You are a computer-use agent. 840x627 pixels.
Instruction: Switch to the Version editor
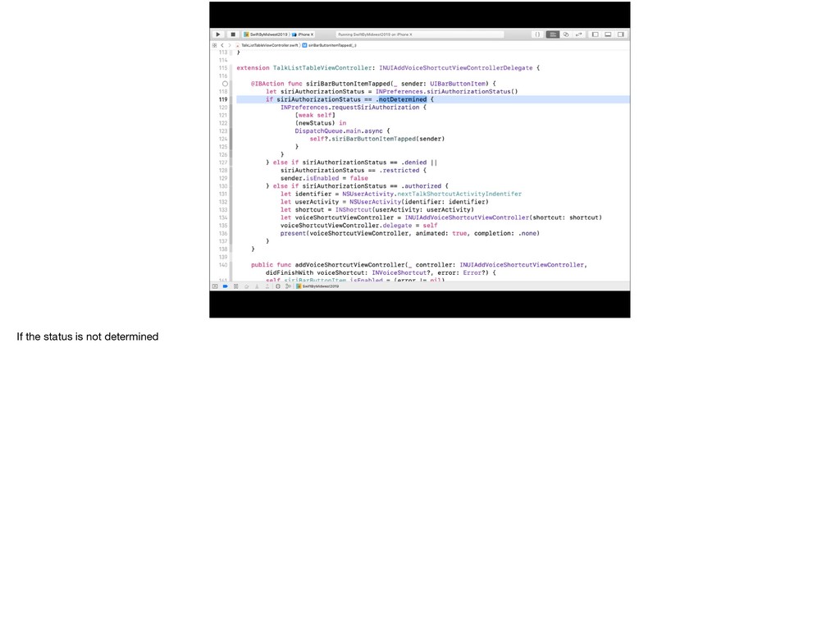(x=578, y=34)
